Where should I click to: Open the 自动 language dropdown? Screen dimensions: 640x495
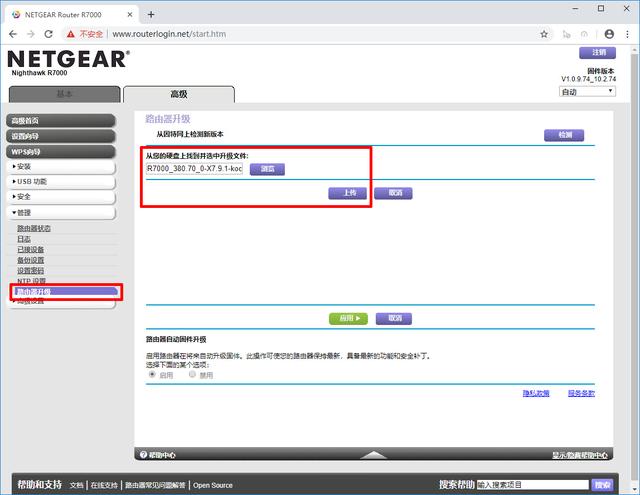coord(587,91)
